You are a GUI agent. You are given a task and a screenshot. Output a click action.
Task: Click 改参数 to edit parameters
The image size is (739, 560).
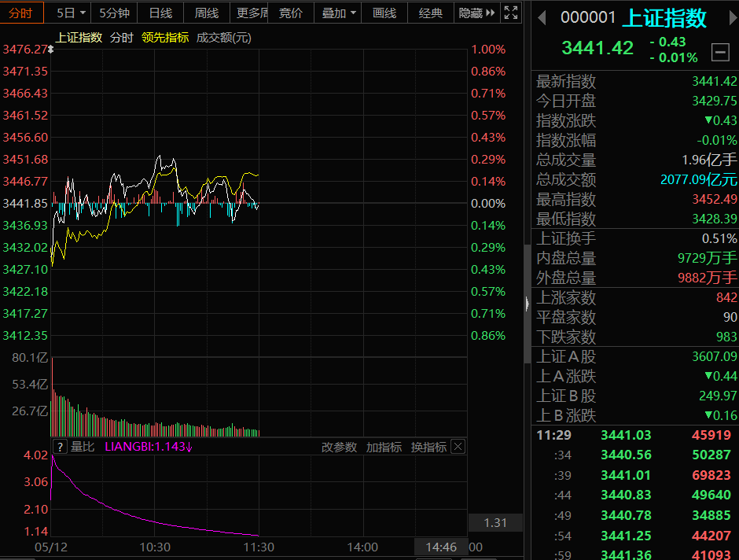339,447
